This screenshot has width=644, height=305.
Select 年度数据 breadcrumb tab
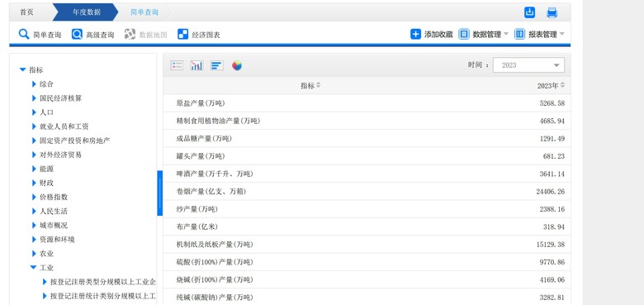point(86,12)
